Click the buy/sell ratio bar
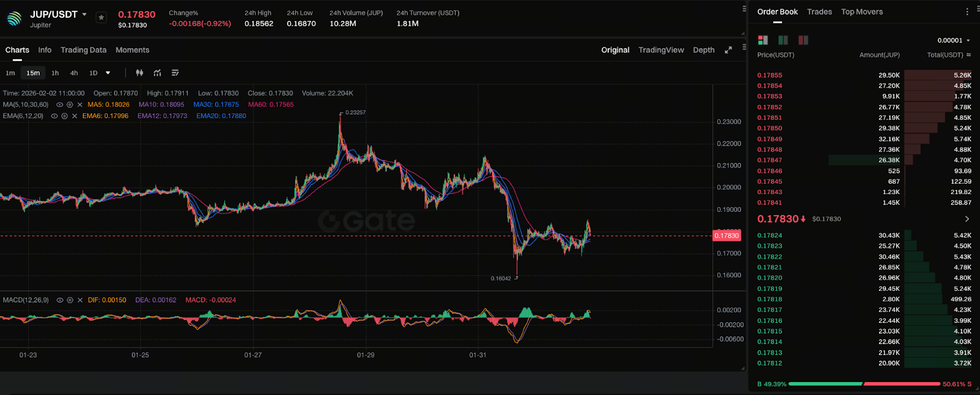This screenshot has height=395, width=980. coord(864,384)
